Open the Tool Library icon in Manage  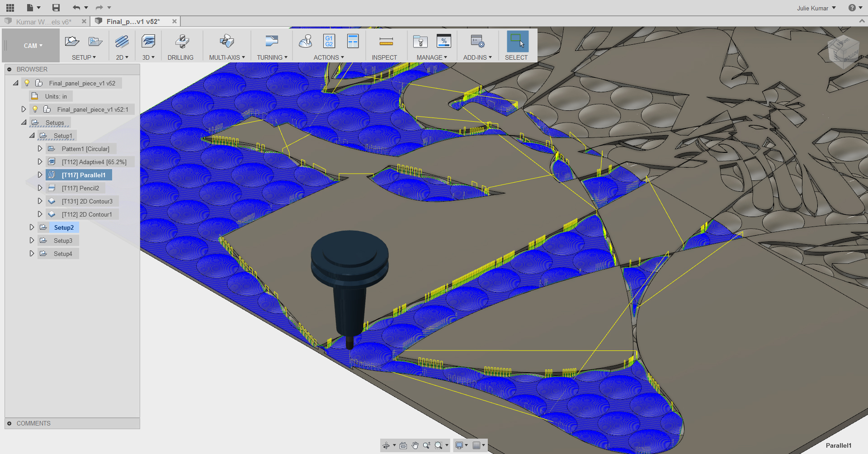pyautogui.click(x=420, y=42)
